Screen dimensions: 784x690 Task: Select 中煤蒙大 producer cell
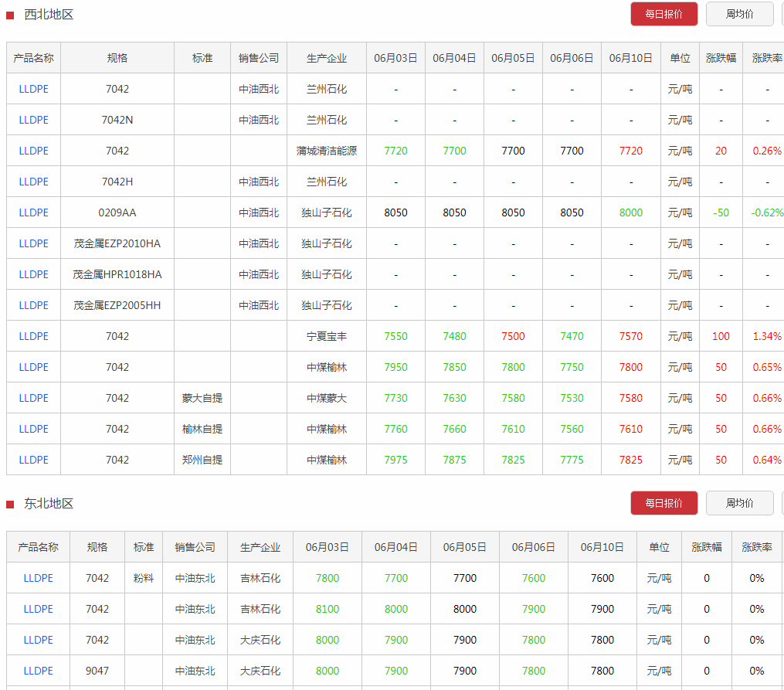pyautogui.click(x=327, y=399)
